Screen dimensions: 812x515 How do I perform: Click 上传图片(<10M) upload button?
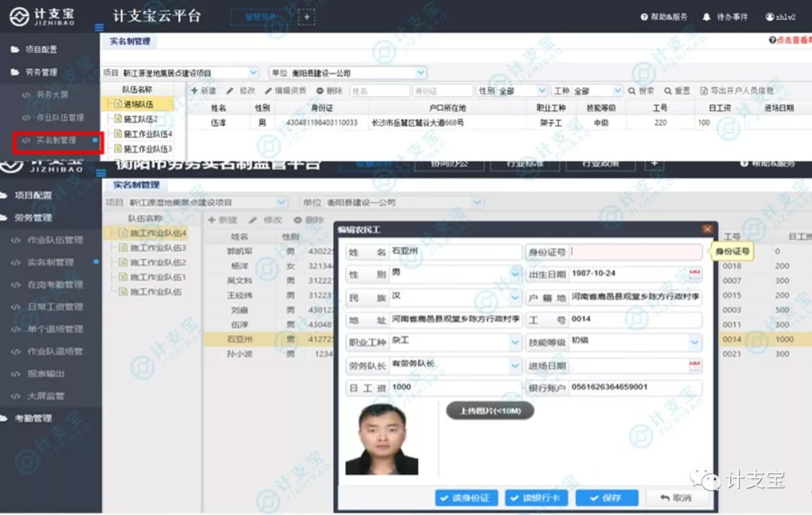pos(490,411)
